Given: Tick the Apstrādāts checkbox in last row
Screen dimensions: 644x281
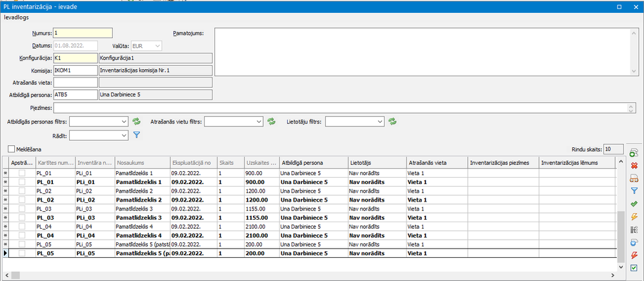Looking at the screenshot, I should tap(22, 254).
